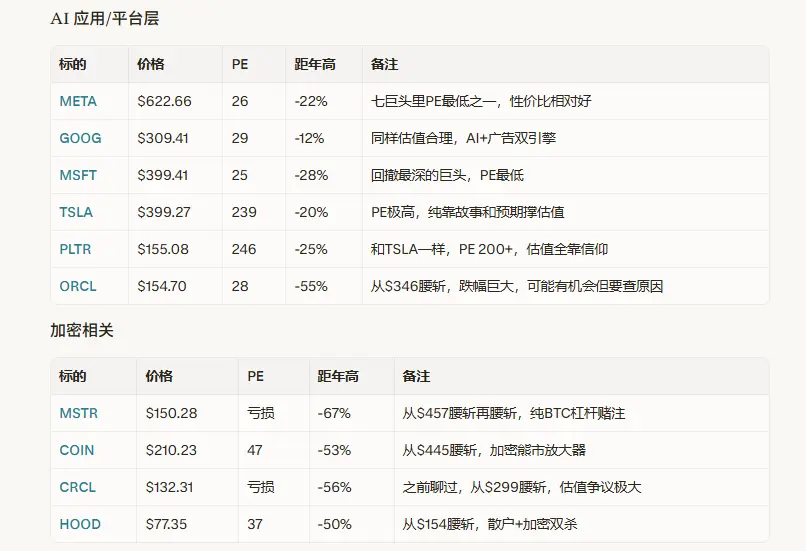Open the TSLA ticker link

coord(76,212)
